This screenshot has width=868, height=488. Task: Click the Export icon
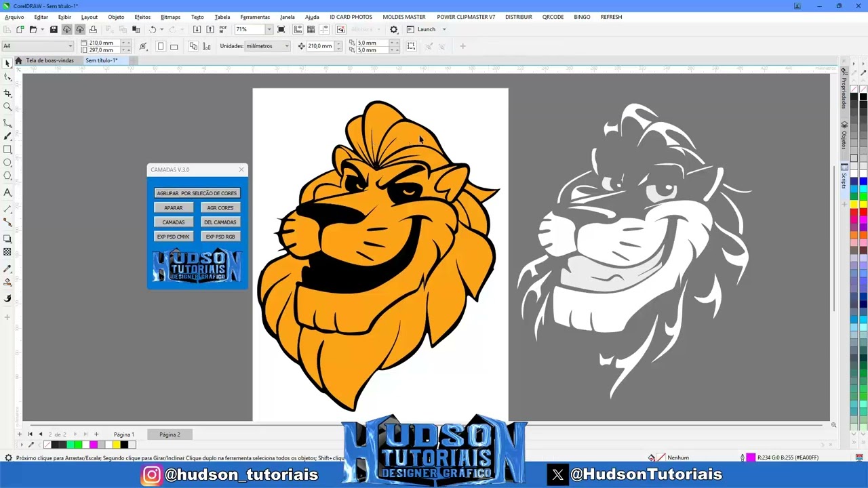pos(210,29)
